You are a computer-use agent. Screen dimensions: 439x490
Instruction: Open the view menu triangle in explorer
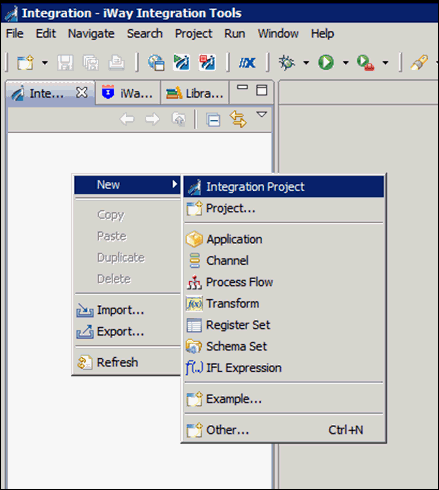[262, 115]
